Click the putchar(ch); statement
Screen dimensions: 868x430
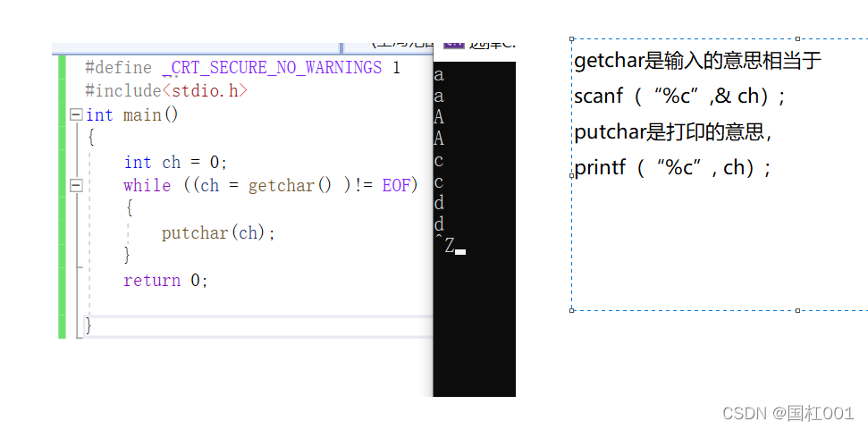pos(218,233)
